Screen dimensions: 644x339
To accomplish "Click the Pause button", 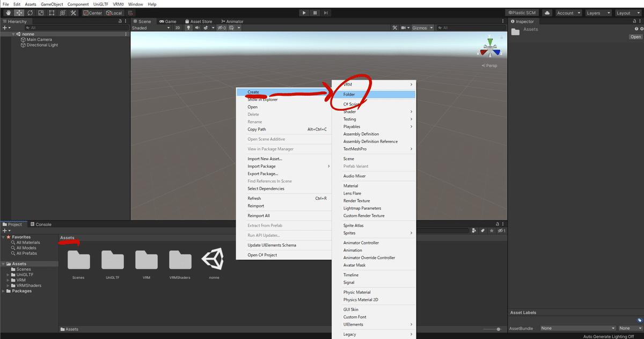I will (x=315, y=13).
